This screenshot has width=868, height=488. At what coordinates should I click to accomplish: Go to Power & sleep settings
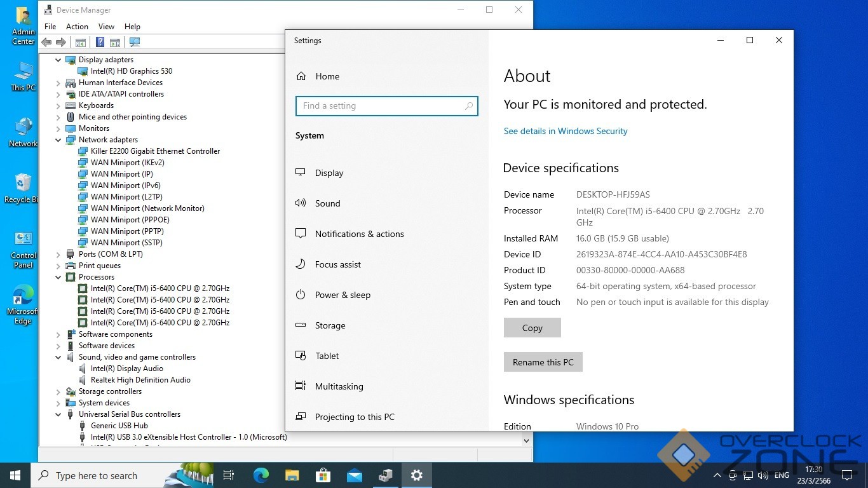[342, 295]
